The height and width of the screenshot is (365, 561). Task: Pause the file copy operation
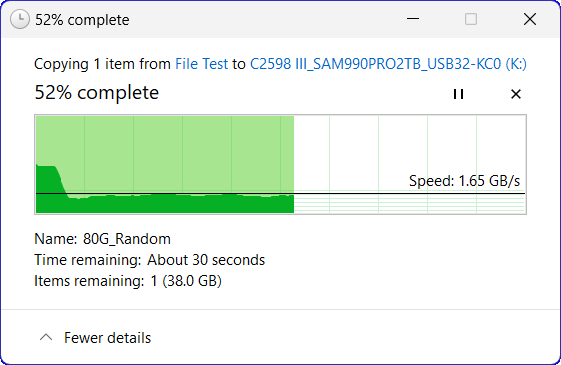(x=458, y=94)
